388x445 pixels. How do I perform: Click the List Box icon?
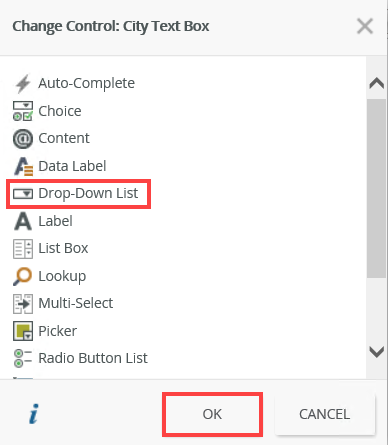(x=23, y=249)
